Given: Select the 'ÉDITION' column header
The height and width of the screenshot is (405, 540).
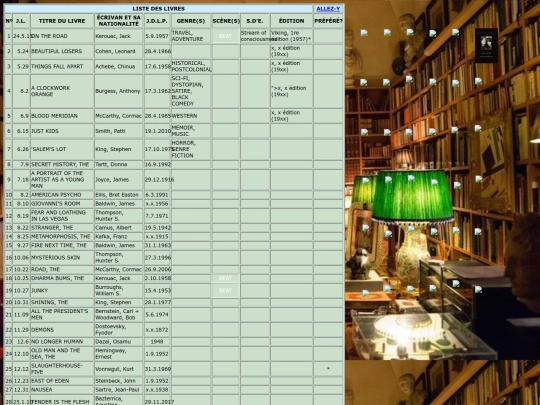Looking at the screenshot, I should [x=291, y=21].
